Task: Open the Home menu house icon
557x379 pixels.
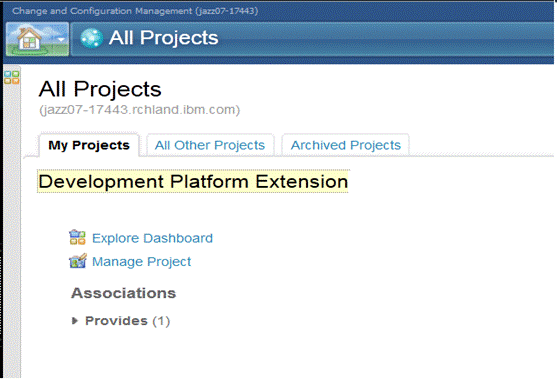Action: 30,39
